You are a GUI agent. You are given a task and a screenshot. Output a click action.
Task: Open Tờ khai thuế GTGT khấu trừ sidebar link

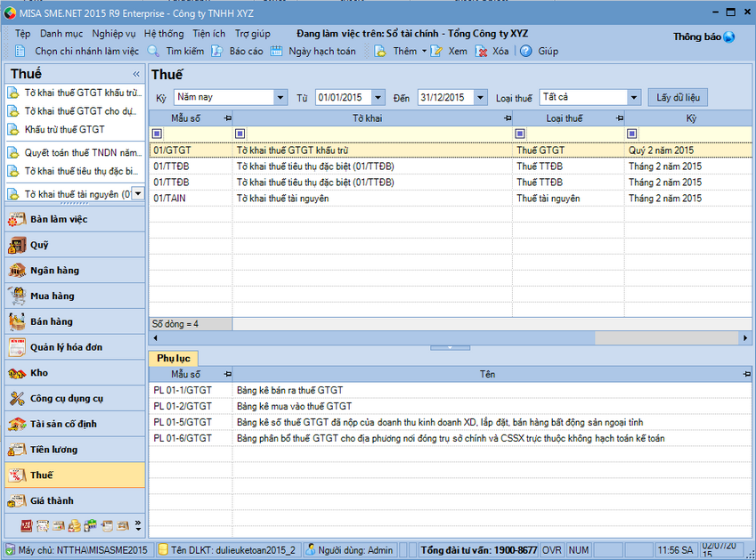click(76, 93)
